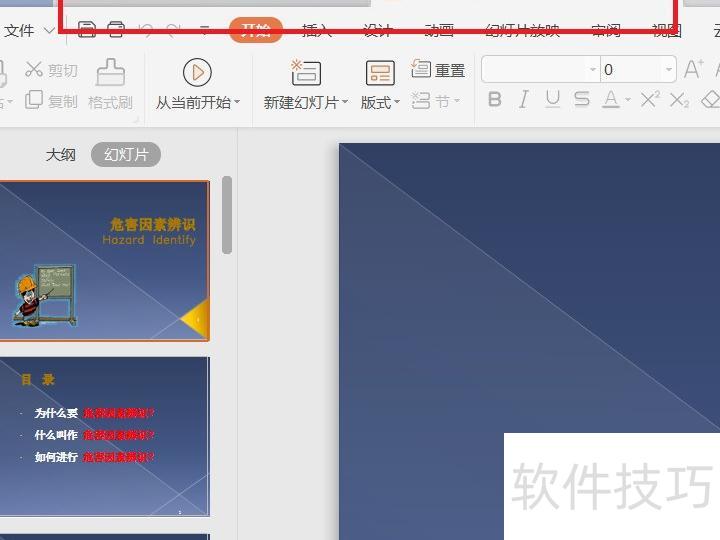The image size is (720, 540).
Task: Select the 危害因素辨识 title slide thumbnail
Action: click(104, 261)
